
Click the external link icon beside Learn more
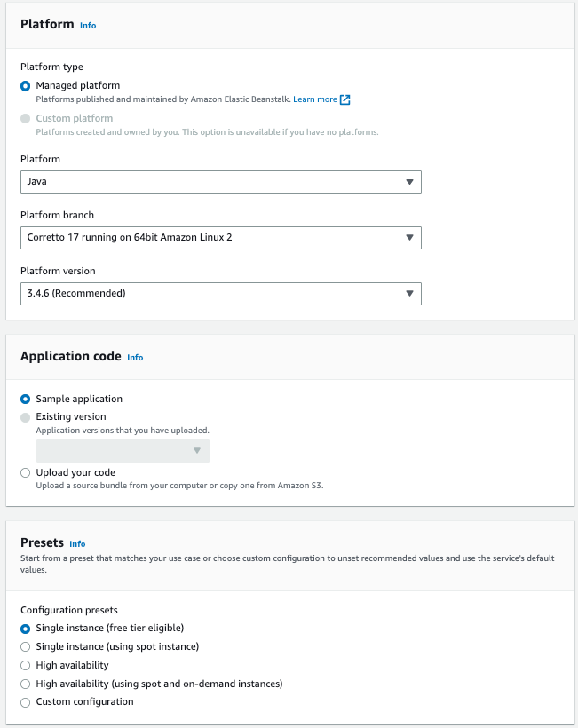pos(345,99)
